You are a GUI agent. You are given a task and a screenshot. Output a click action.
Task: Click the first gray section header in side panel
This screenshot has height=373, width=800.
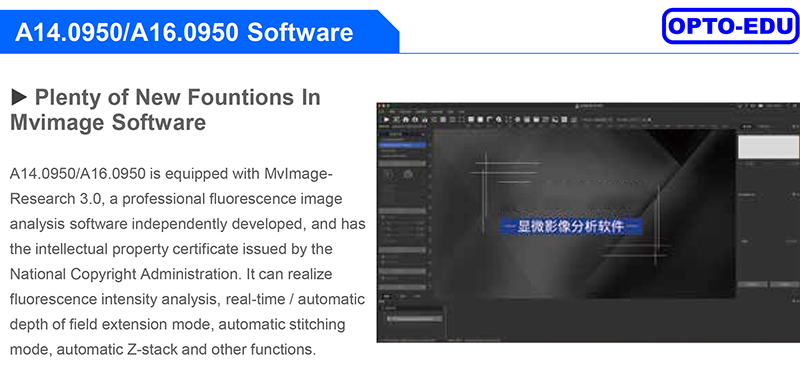[x=403, y=163]
